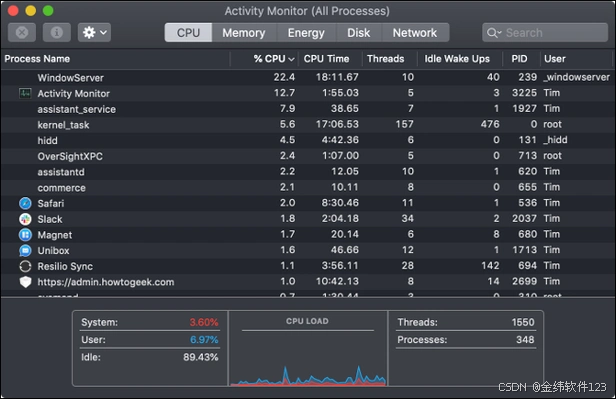616x399 pixels.
Task: Select the Slack app icon
Action: [25, 219]
